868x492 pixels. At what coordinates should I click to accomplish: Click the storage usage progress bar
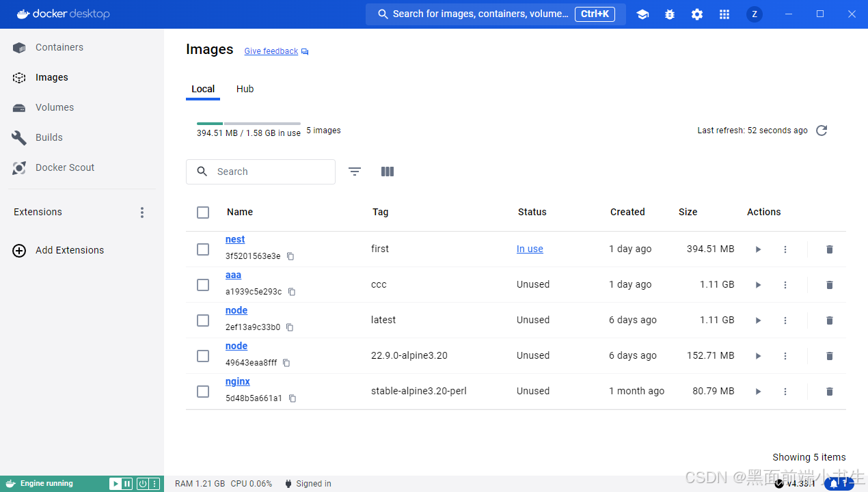tap(248, 124)
